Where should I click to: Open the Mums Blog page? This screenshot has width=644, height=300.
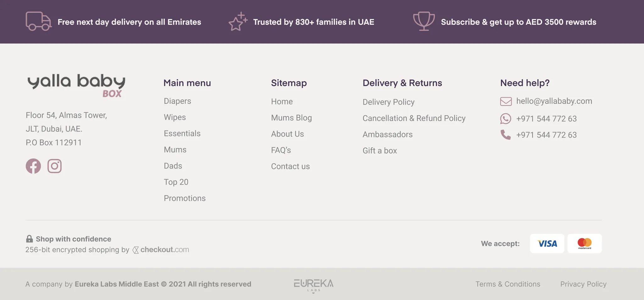tap(291, 118)
